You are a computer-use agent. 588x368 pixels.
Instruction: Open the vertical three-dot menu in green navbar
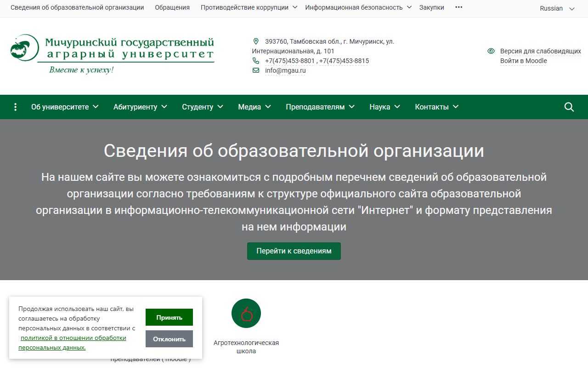[16, 107]
